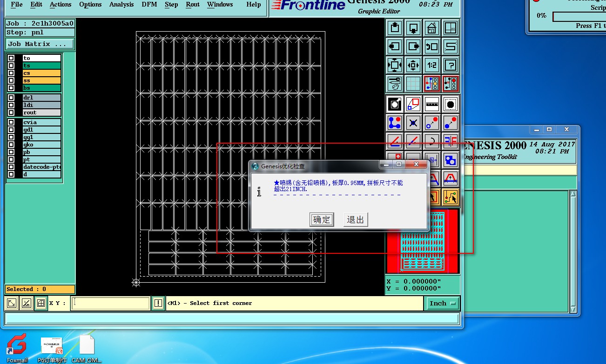
Task: Open the Actions menu
Action: tap(61, 5)
